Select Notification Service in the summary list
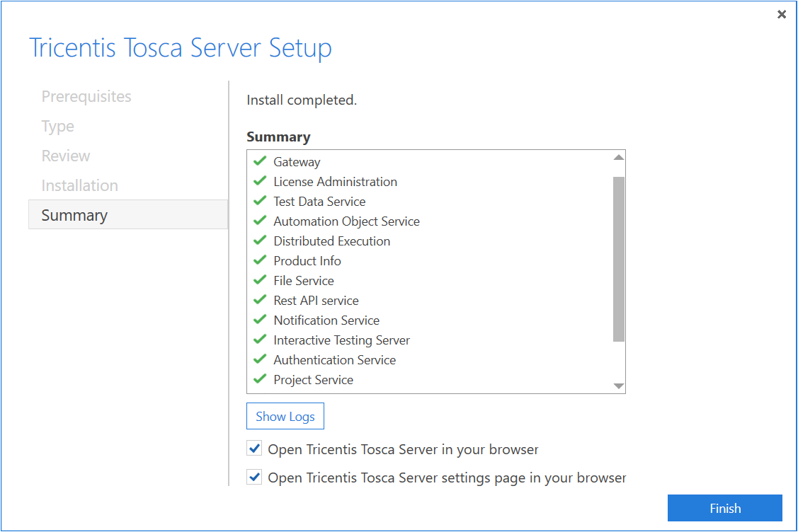 pyautogui.click(x=326, y=320)
